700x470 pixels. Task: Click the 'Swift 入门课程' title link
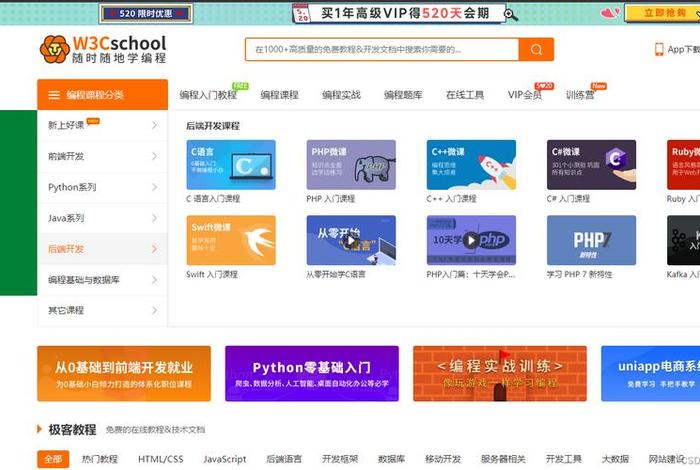click(x=212, y=275)
